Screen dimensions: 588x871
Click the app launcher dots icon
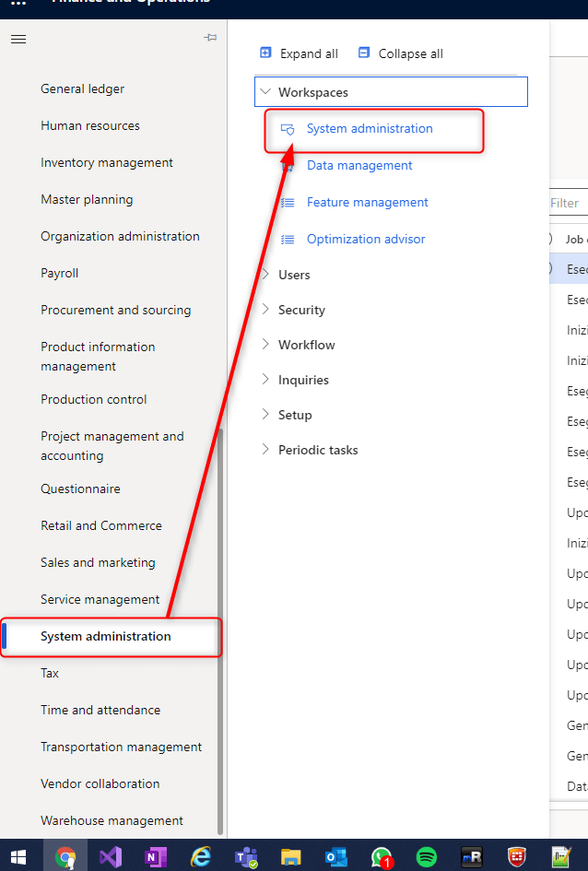(18, 3)
